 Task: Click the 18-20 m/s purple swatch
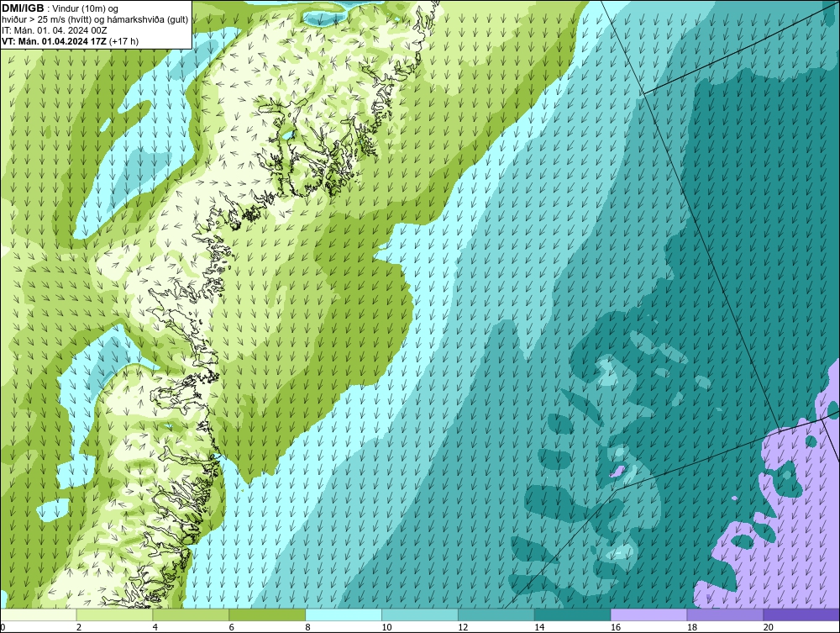725,615
